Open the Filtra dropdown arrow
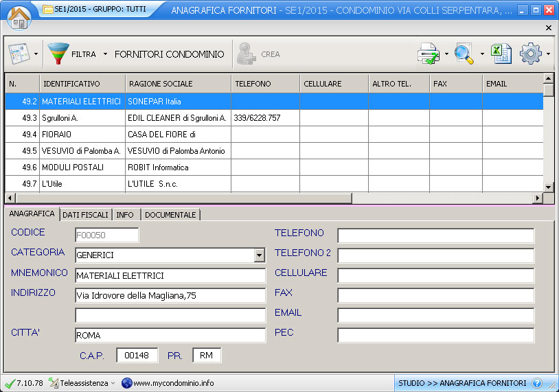559x392 pixels. tap(105, 54)
